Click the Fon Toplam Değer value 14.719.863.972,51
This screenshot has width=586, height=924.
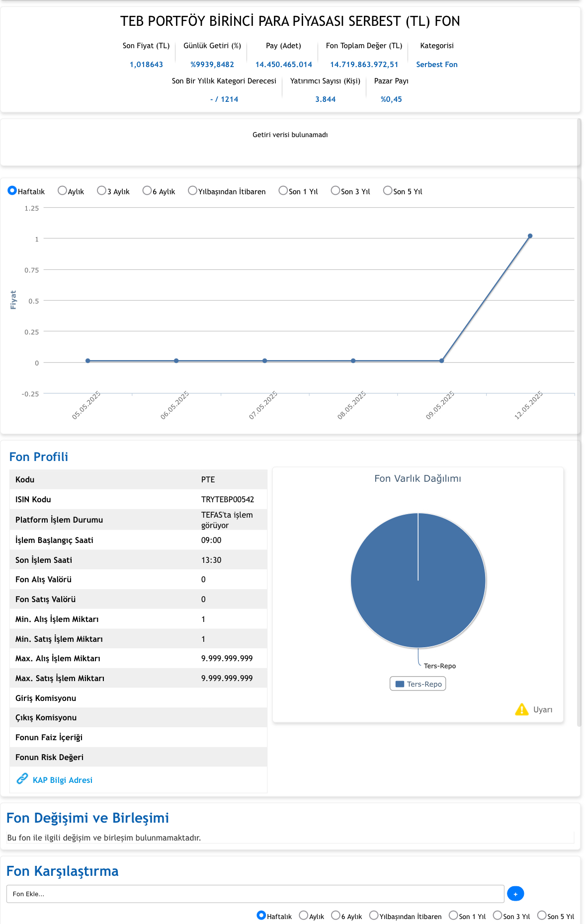coord(364,65)
